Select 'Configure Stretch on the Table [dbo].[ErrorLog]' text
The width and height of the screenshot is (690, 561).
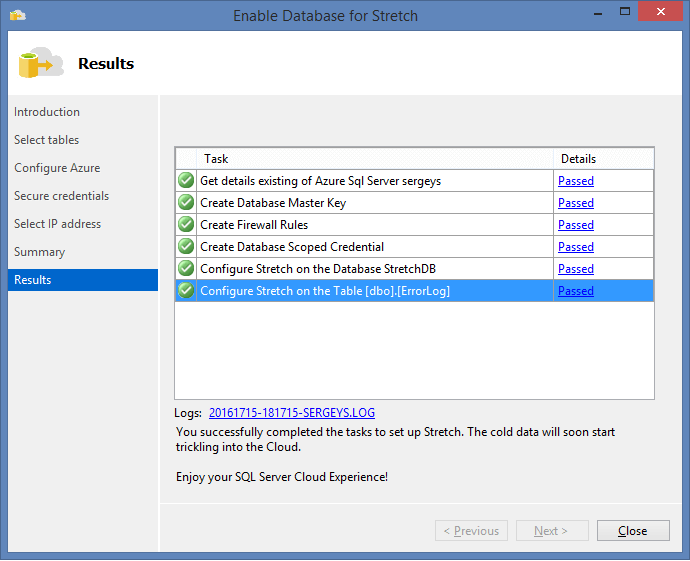click(x=325, y=291)
